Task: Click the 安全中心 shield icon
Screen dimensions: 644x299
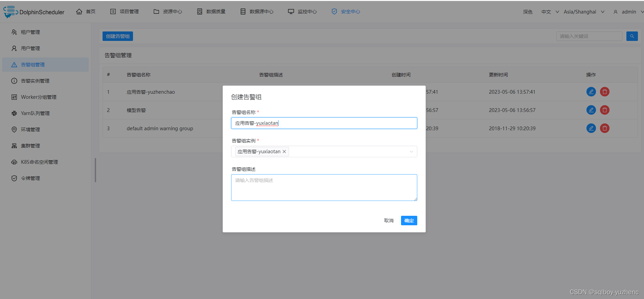Action: click(334, 11)
